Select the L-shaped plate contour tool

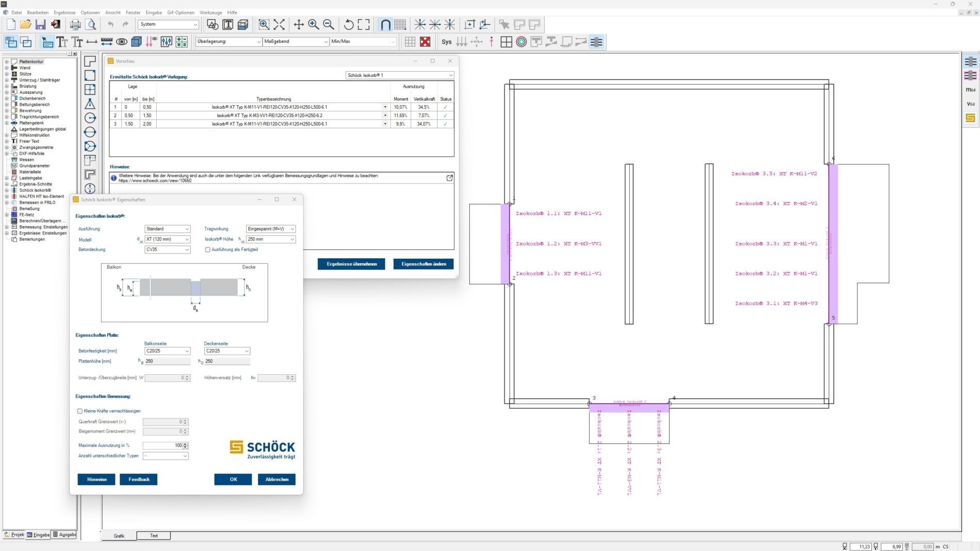90,61
